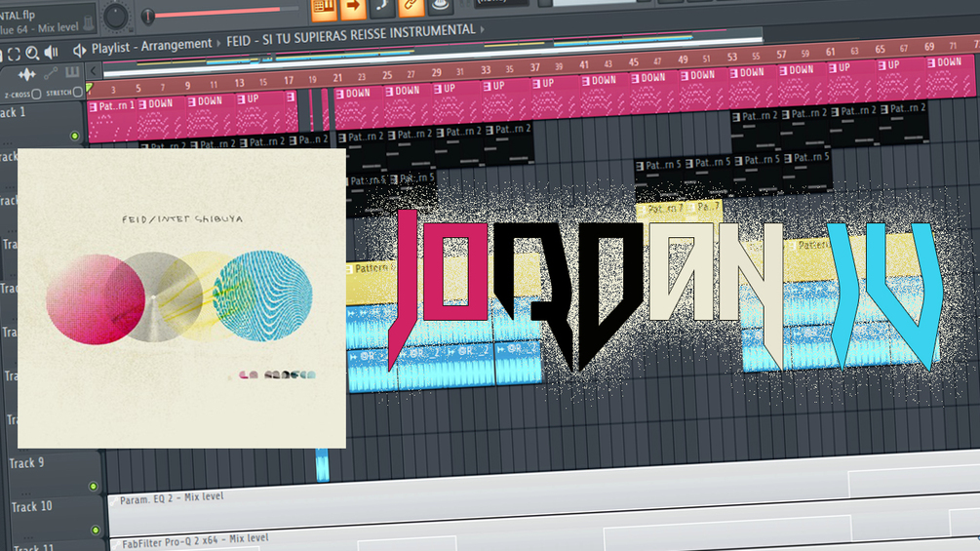Open clip icon of UP at bar 29
Screen dimensions: 980x551
click(x=438, y=90)
